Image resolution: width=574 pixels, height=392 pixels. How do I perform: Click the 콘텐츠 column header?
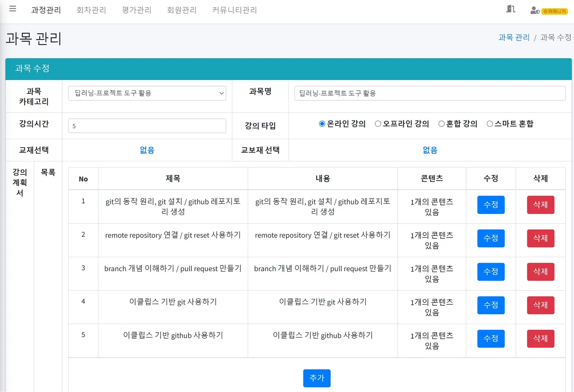432,179
